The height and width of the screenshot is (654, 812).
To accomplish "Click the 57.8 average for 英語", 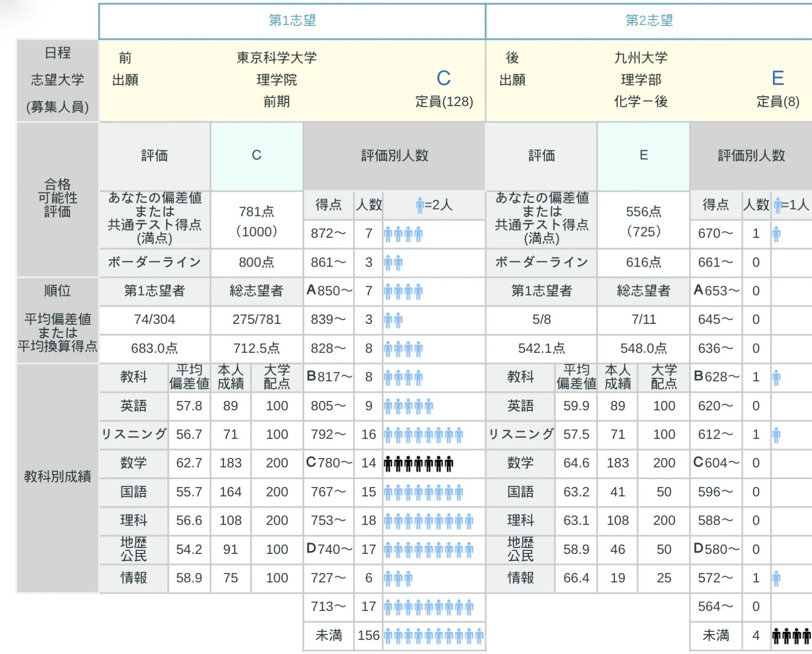I will (x=189, y=406).
